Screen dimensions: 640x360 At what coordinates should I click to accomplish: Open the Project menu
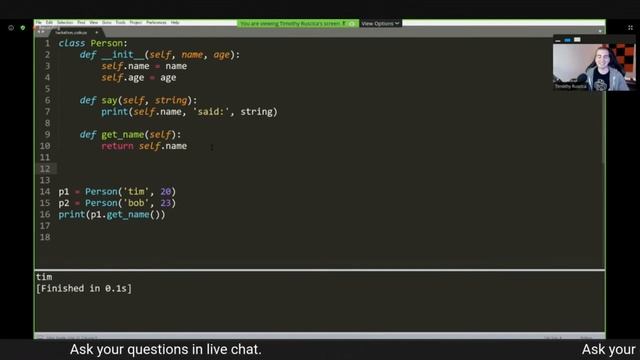pos(136,22)
